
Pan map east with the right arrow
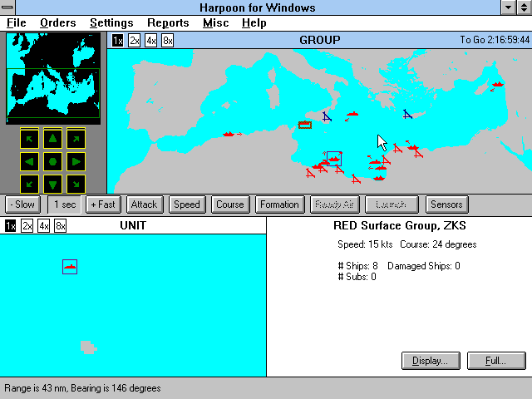(x=76, y=161)
